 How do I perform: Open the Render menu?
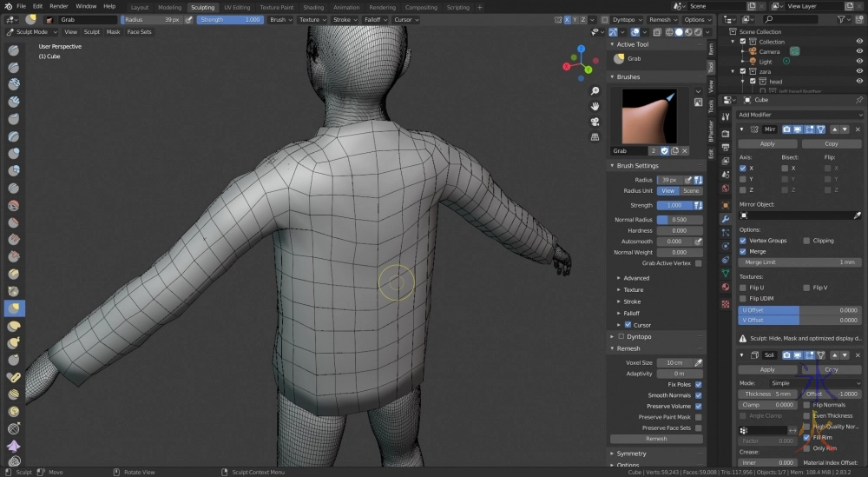tap(59, 6)
